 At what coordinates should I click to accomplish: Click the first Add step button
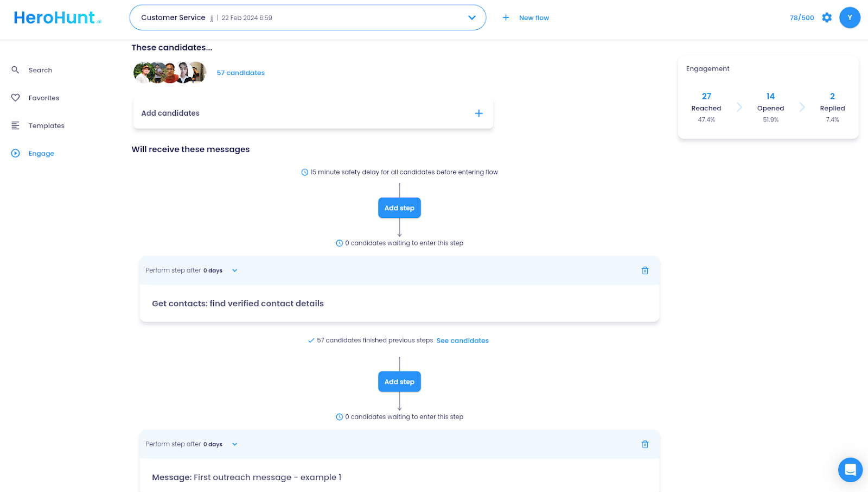pyautogui.click(x=399, y=208)
